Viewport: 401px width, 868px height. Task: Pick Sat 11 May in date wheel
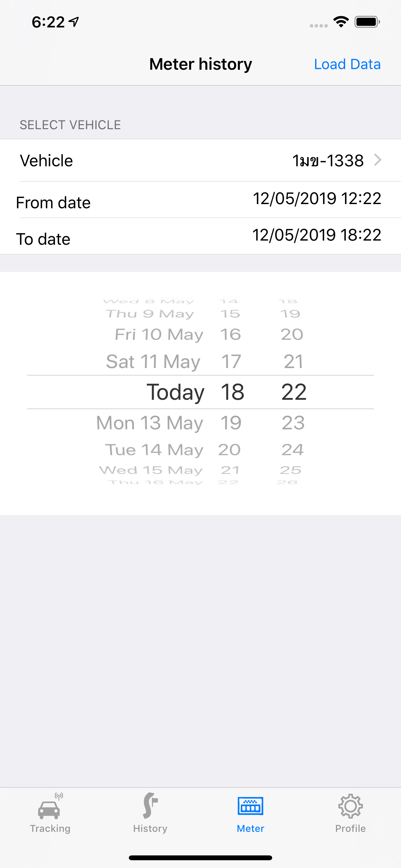click(153, 362)
